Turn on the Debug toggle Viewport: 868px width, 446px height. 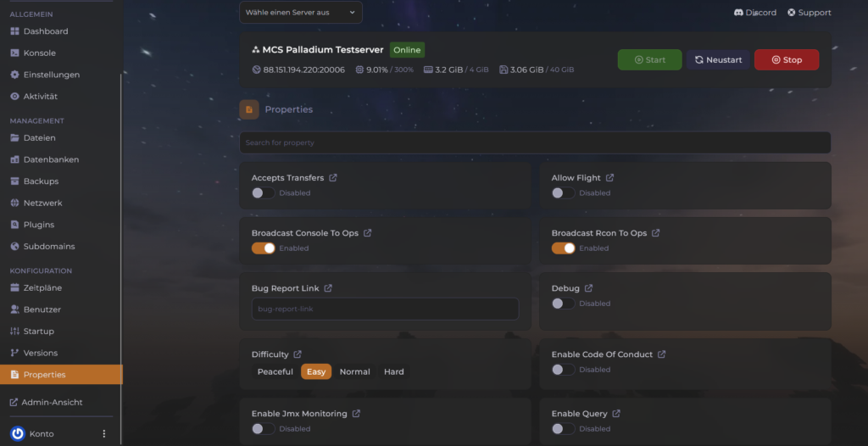point(563,303)
